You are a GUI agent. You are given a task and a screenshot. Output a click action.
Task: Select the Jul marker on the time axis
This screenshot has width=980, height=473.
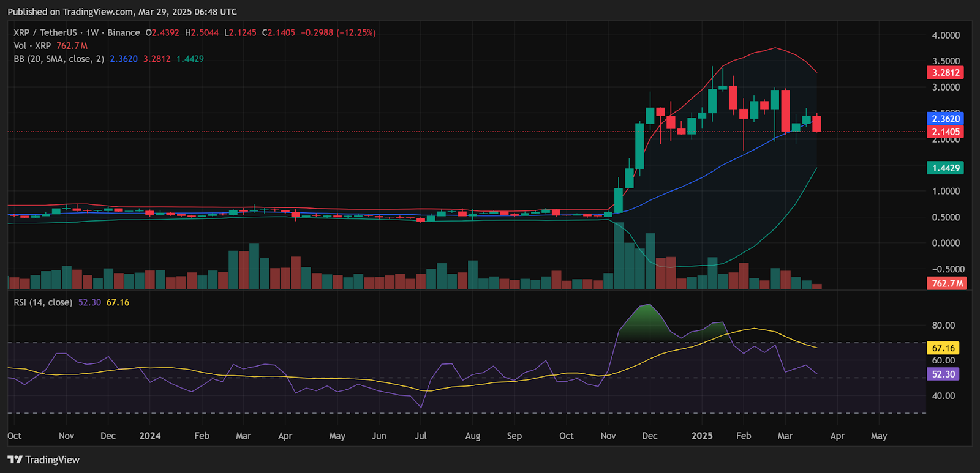(421, 436)
